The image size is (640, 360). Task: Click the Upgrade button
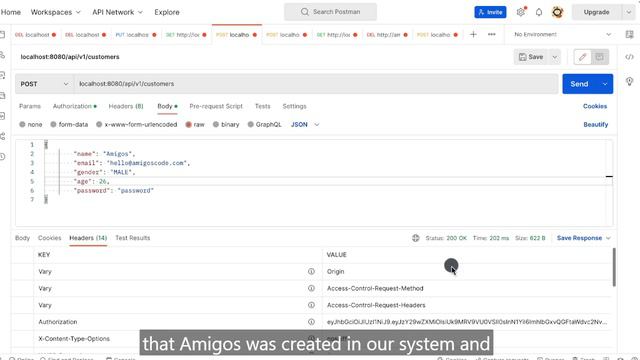click(596, 12)
